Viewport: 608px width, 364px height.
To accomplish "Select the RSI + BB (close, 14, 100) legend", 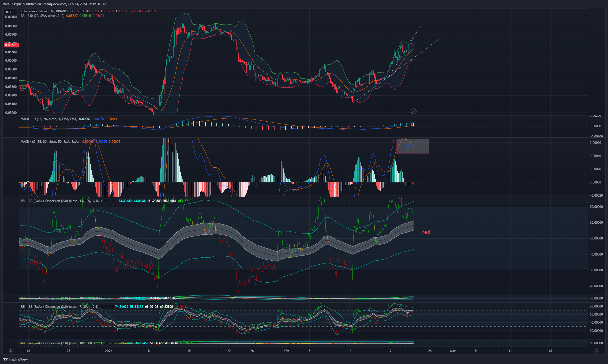I will (x=61, y=201).
